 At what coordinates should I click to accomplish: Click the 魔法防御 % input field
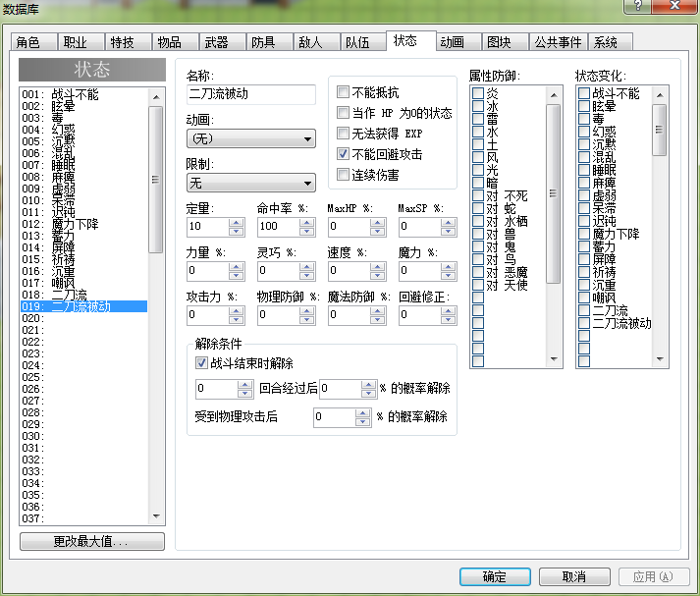(350, 315)
